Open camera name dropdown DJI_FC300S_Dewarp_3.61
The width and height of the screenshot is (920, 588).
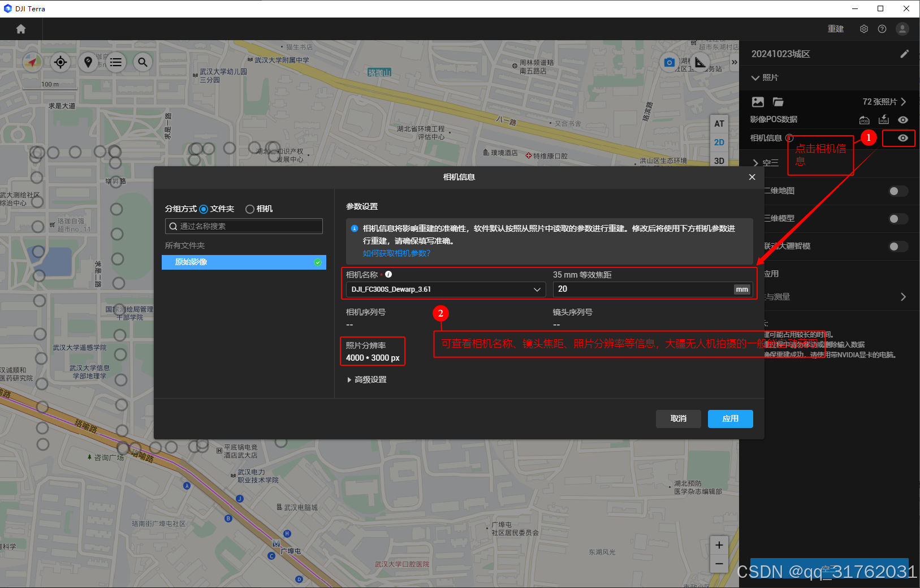pyautogui.click(x=446, y=289)
